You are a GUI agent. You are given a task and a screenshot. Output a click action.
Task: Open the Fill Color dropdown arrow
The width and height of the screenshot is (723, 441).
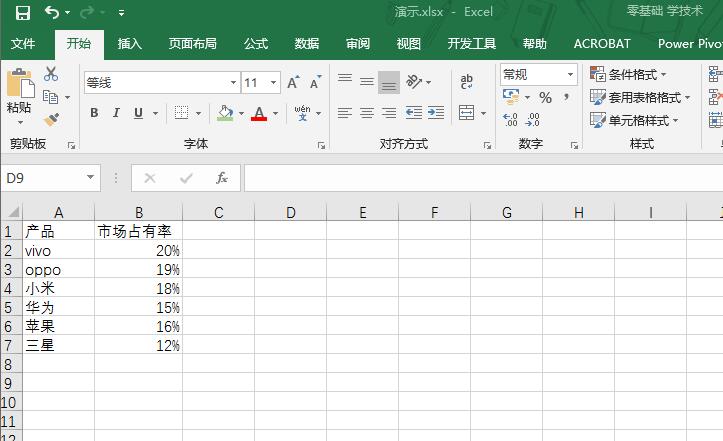click(241, 113)
